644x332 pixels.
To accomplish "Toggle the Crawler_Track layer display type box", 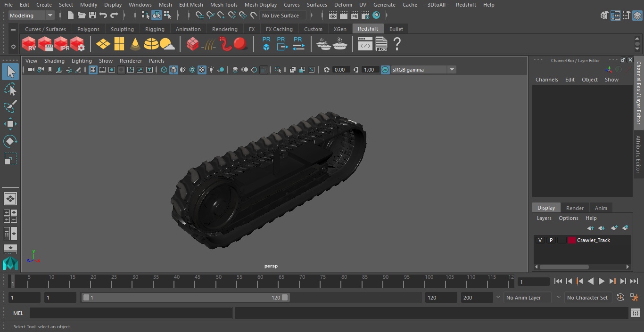I will coord(561,240).
